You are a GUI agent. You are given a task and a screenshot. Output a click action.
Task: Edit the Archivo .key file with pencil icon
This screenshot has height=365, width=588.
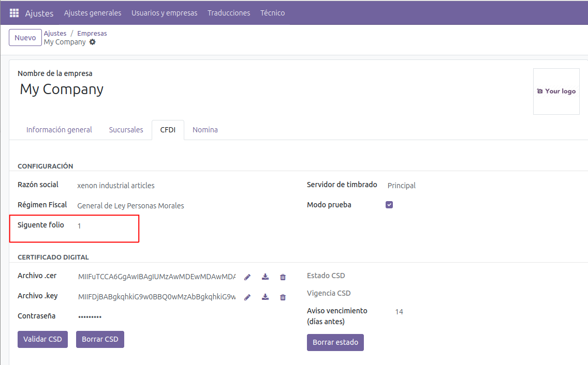pos(247,297)
